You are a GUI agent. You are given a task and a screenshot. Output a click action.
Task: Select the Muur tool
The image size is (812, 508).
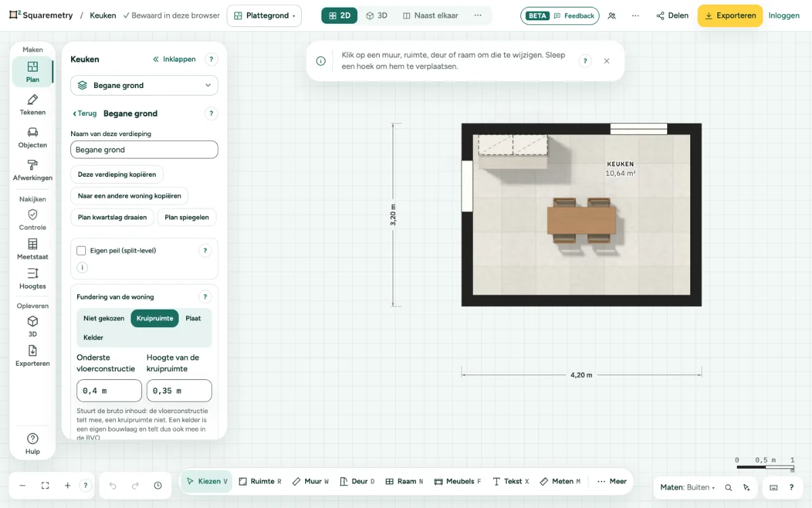[311, 482]
